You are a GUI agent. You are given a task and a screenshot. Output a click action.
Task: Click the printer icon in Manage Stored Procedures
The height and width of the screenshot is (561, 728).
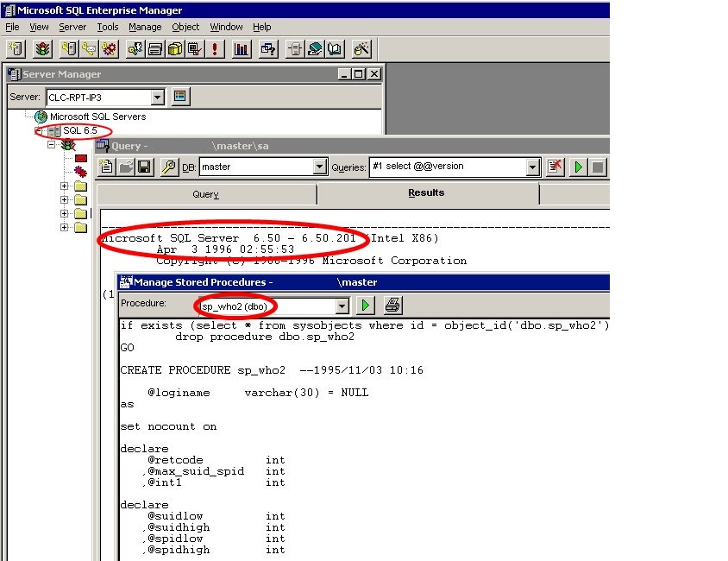(392, 306)
